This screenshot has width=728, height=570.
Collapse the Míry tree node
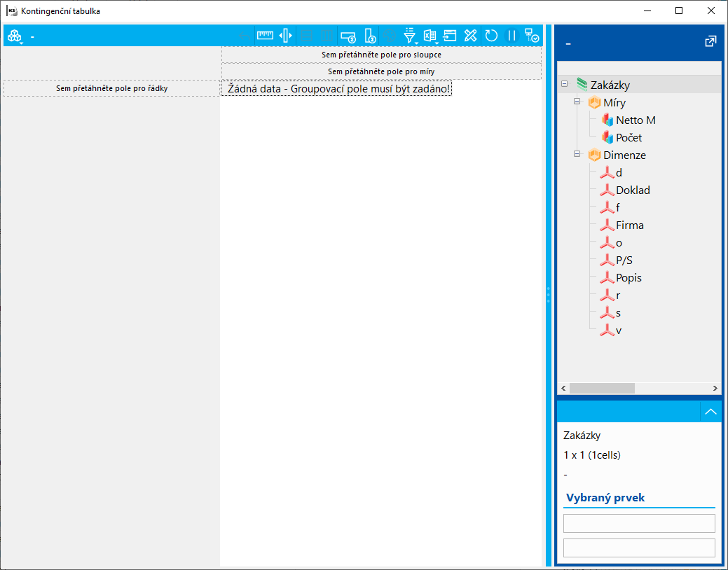(x=577, y=102)
